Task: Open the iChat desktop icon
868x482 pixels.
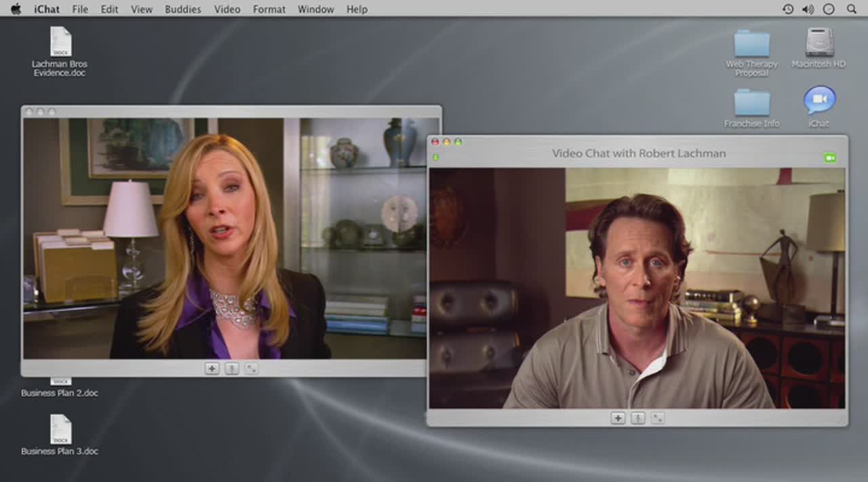Action: click(x=819, y=100)
